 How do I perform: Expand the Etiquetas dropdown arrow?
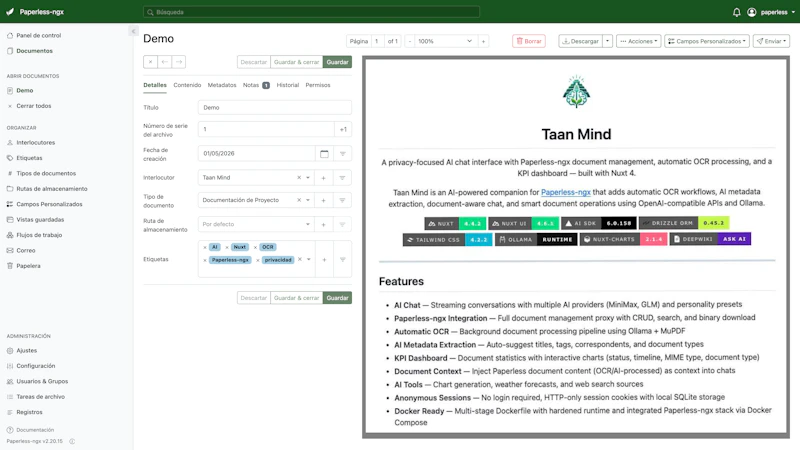[x=309, y=260]
